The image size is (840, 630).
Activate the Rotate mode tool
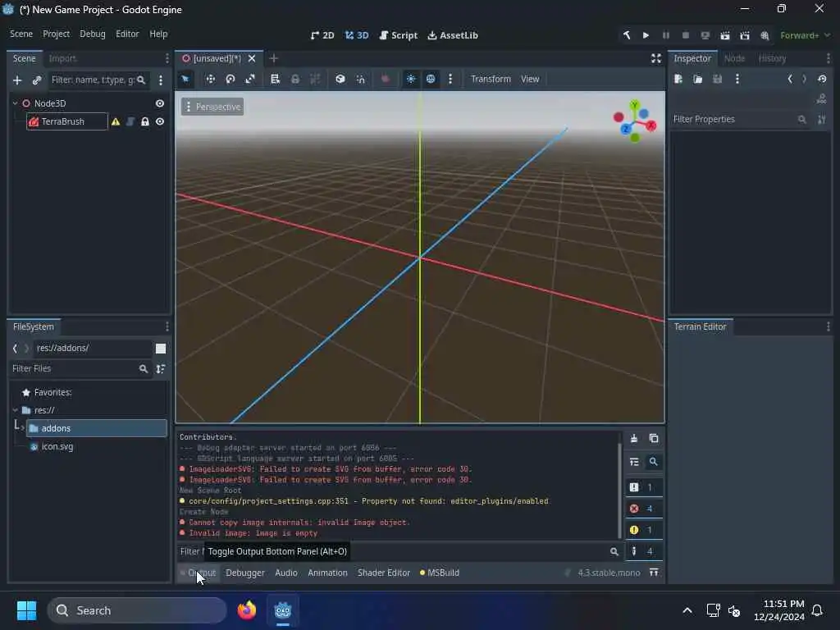coord(231,79)
